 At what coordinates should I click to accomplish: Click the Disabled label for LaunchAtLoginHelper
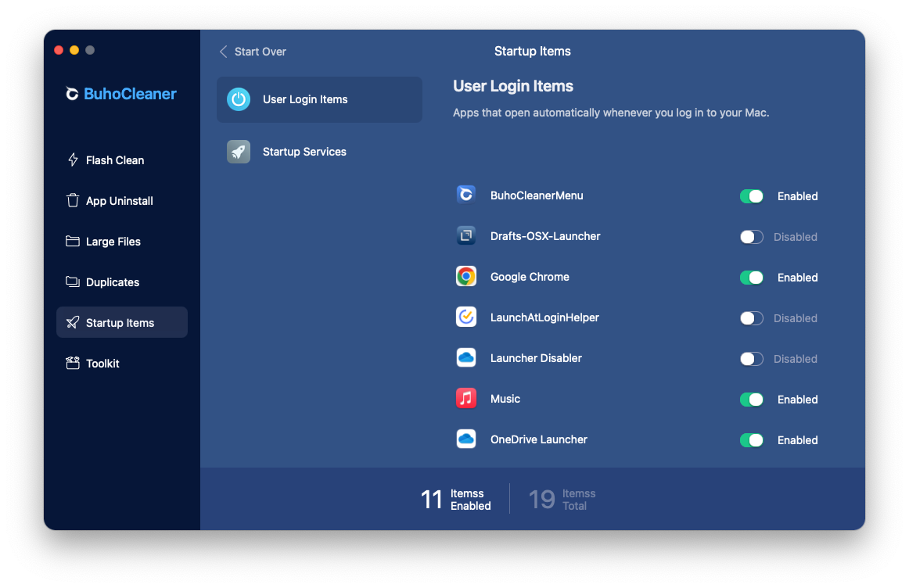click(796, 318)
